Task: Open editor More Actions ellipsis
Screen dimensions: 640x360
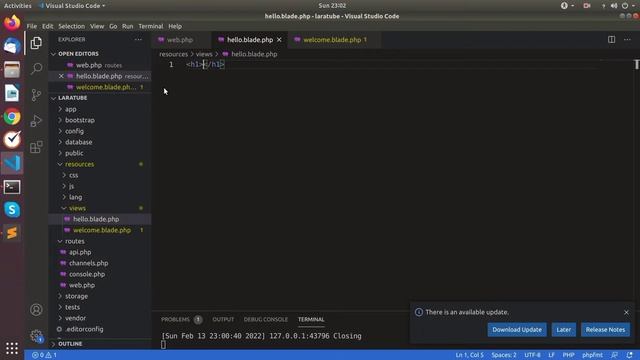Action: [x=627, y=40]
